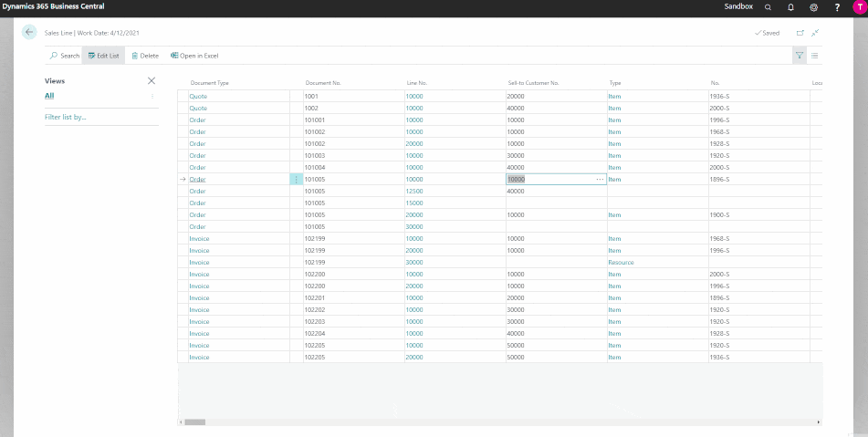
Task: Click the scrollbar right arrow
Action: coord(819,422)
